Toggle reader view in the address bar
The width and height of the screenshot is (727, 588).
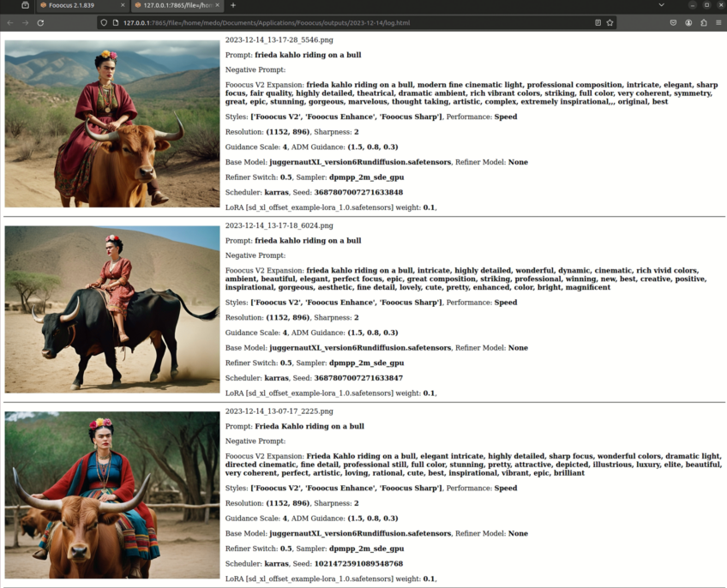tap(598, 23)
